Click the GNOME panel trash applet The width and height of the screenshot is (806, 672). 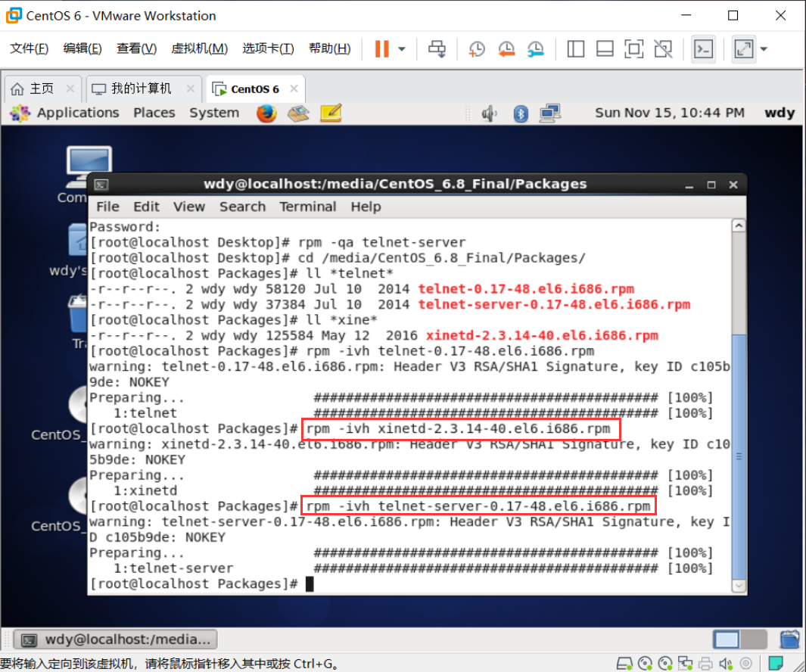pyautogui.click(x=789, y=639)
